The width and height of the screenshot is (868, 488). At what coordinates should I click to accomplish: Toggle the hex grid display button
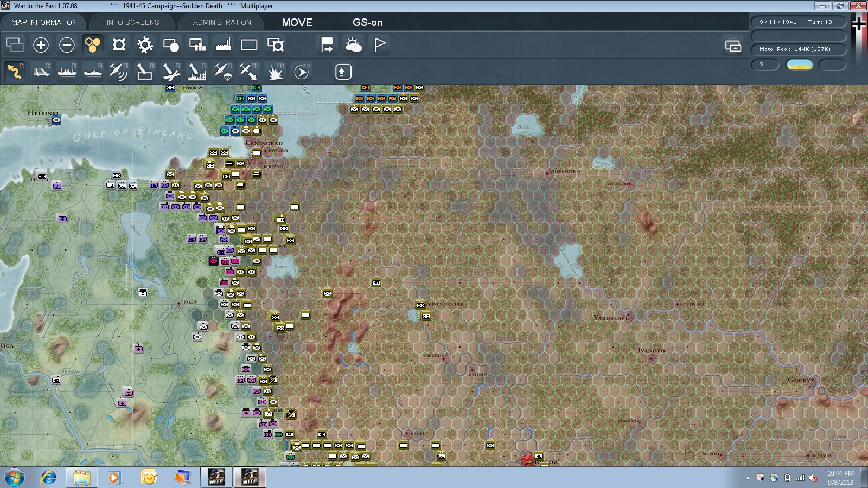coord(93,45)
